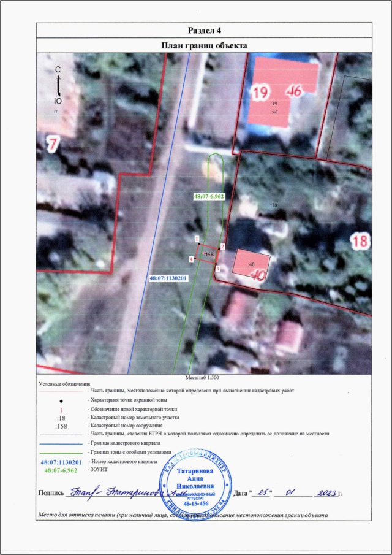Click blue label 48:07:1130201 on the map
Screen dimensions: 392x555
169,278
